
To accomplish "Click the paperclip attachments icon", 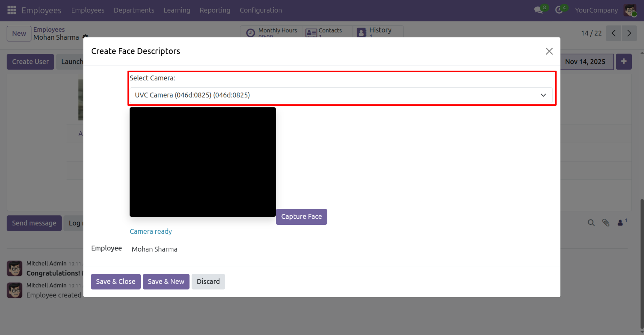I will [x=606, y=223].
